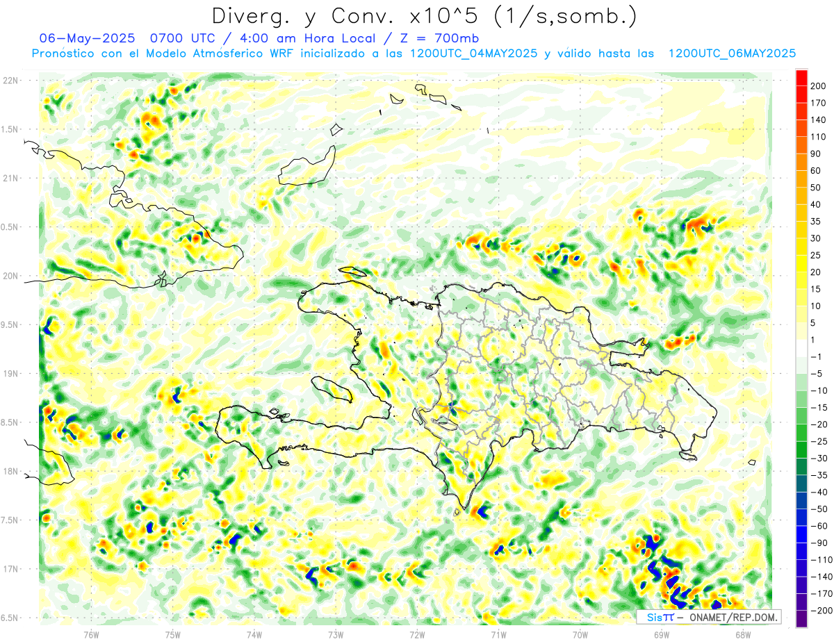Click the '17N' latitude label
Screen dimensions: 834x644
pyautogui.click(x=10, y=569)
